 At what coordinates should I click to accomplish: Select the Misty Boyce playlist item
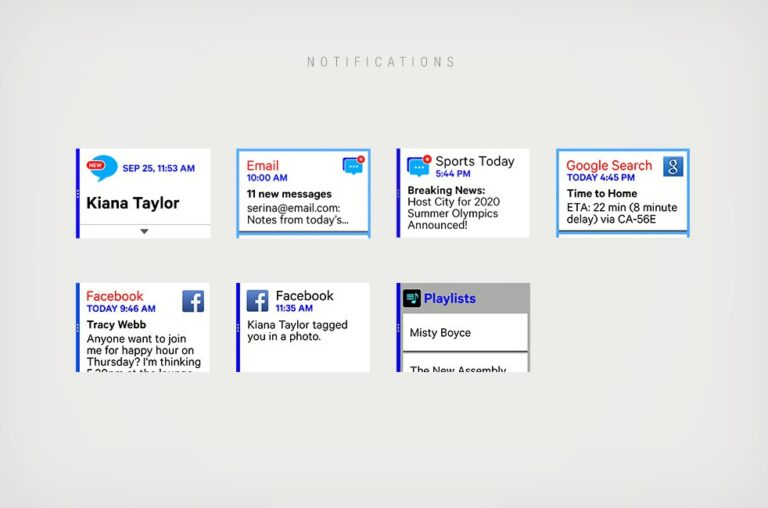click(x=465, y=333)
